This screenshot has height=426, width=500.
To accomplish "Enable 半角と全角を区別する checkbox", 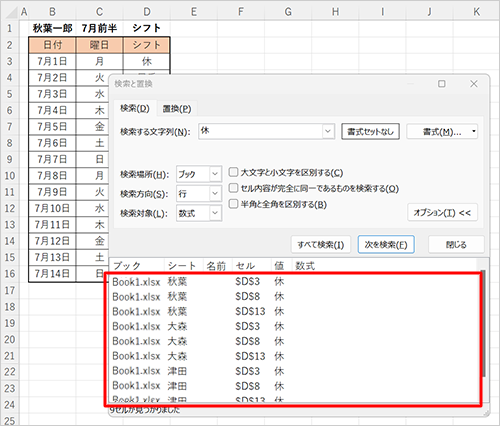I will pyautogui.click(x=233, y=203).
